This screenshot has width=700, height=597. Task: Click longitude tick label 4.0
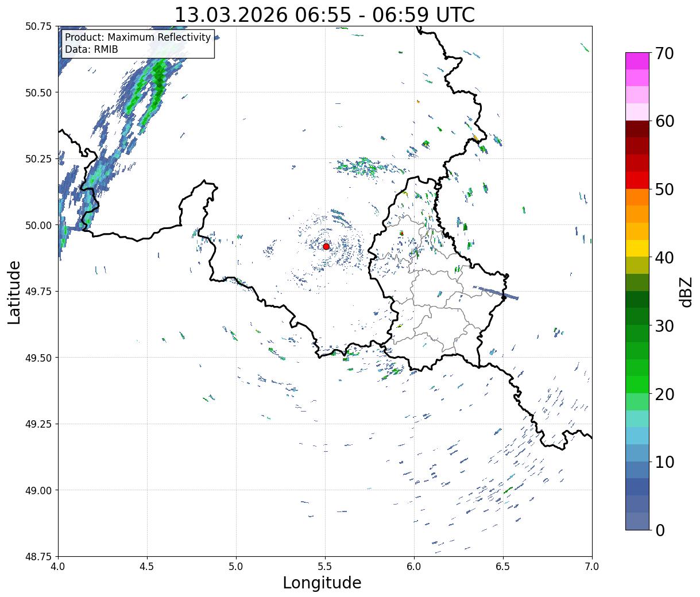(58, 567)
